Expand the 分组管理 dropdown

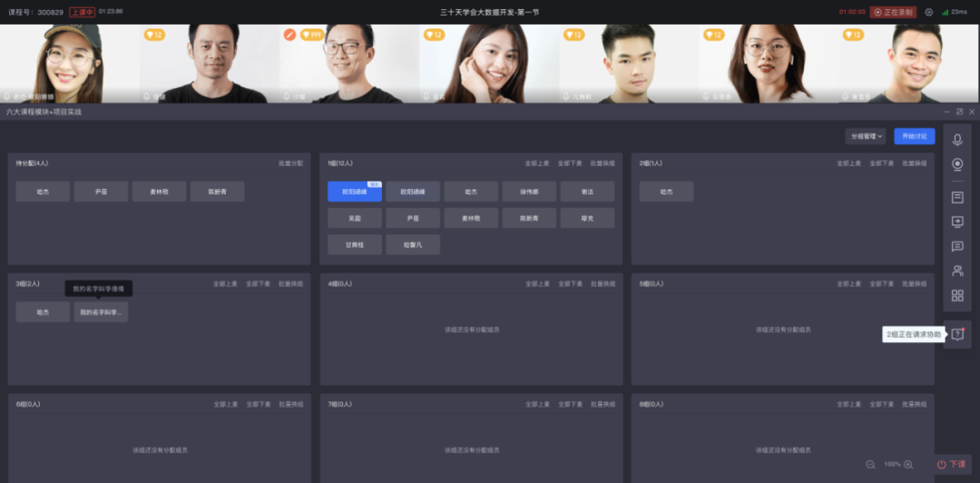click(x=865, y=136)
